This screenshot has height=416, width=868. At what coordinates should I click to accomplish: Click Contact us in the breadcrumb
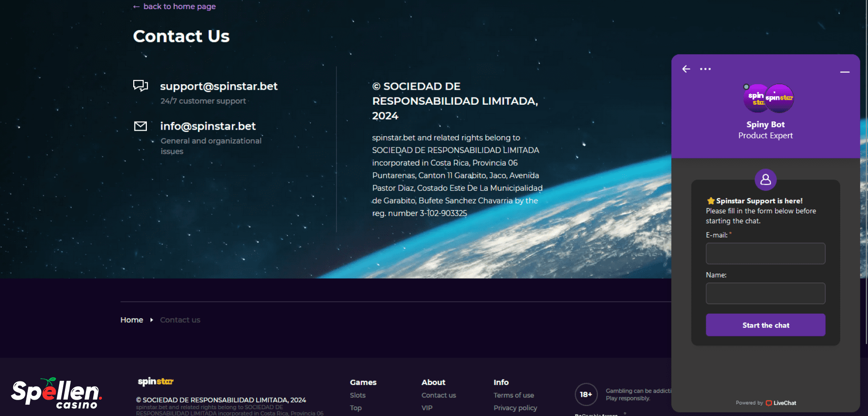(180, 320)
